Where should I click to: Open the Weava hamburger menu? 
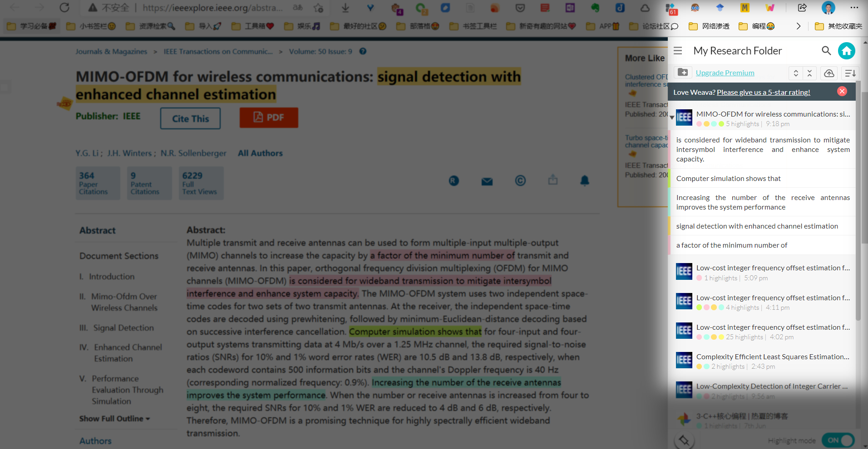(x=678, y=51)
